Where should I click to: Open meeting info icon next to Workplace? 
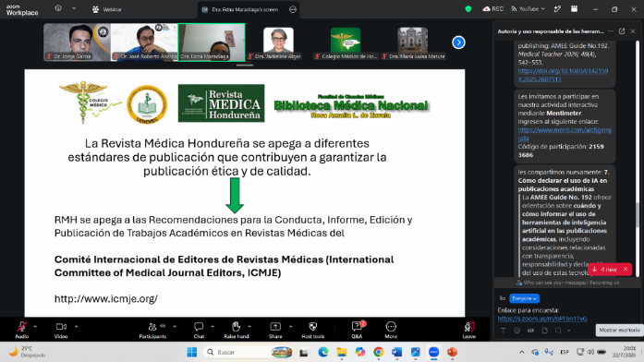(x=58, y=8)
